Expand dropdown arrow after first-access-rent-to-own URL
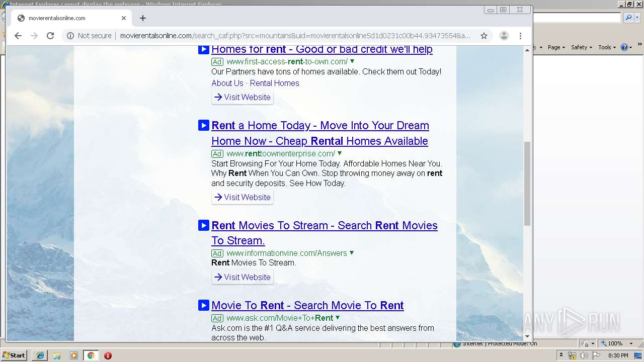644x362 pixels. point(352,61)
